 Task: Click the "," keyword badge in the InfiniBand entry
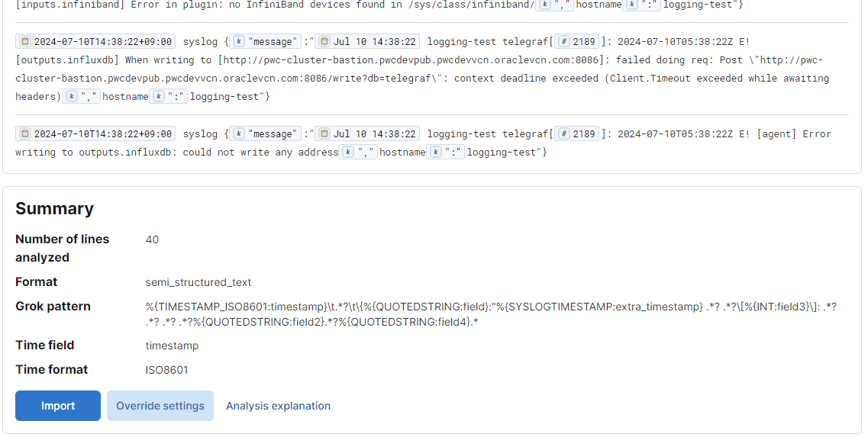pyautogui.click(x=554, y=5)
